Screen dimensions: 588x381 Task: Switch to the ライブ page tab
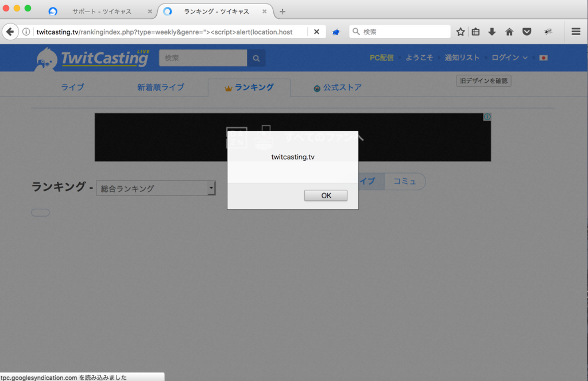73,87
